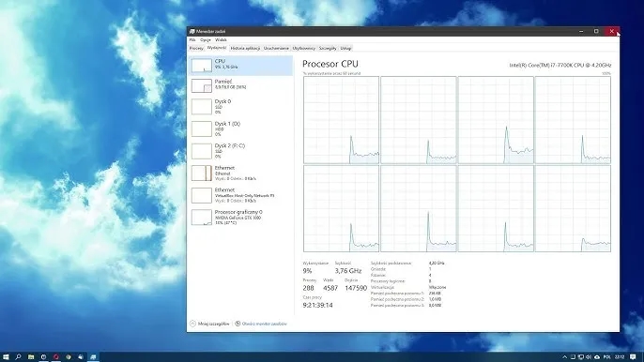
Task: Select Procesor graficzny 0 entry
Action: (x=240, y=218)
